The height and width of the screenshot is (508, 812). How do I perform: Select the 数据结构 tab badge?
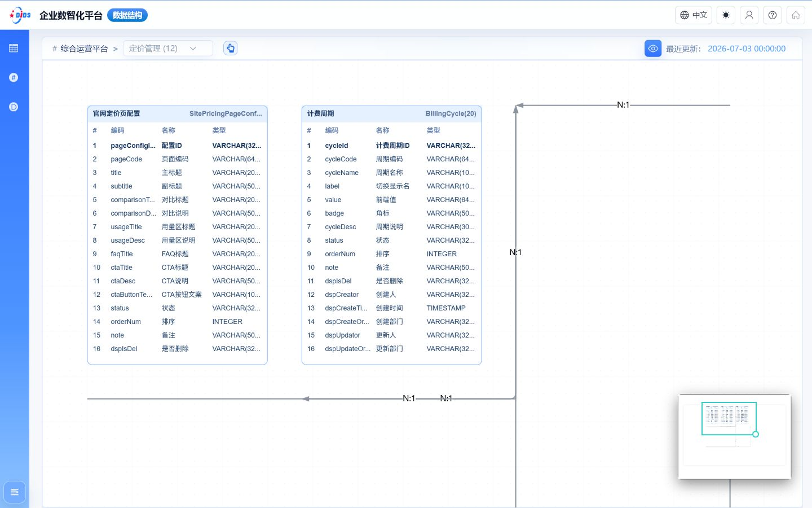point(127,15)
